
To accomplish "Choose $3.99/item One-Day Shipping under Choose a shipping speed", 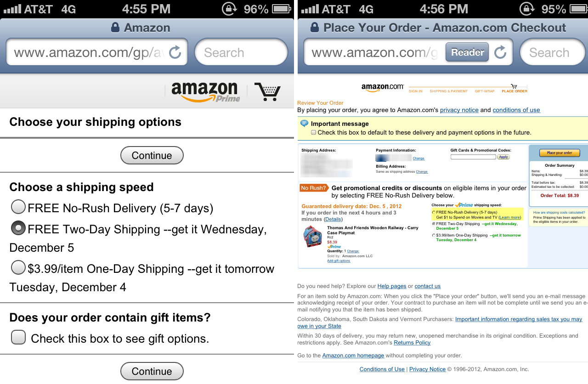I will click(18, 267).
